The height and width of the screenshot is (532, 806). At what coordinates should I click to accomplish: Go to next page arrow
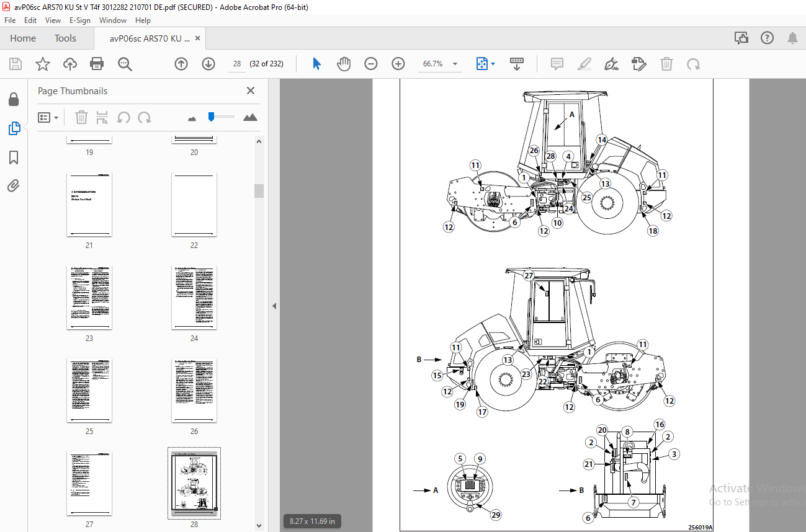point(208,64)
